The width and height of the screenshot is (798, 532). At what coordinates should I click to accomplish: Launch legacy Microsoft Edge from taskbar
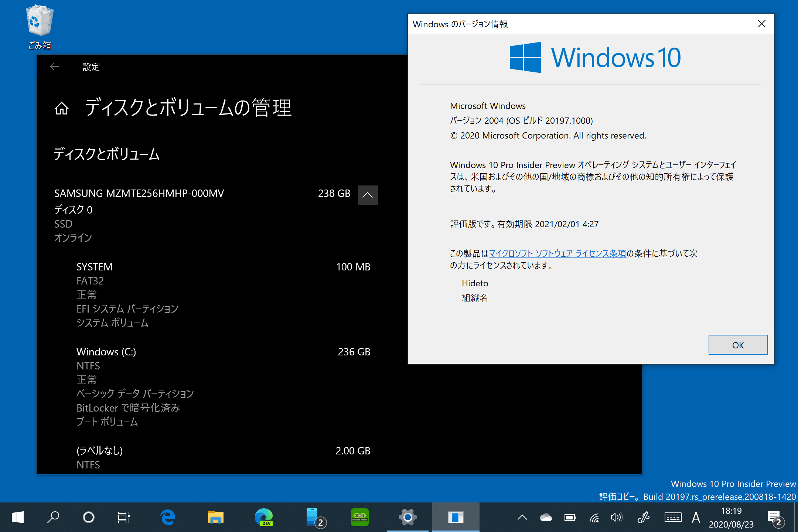(168, 517)
